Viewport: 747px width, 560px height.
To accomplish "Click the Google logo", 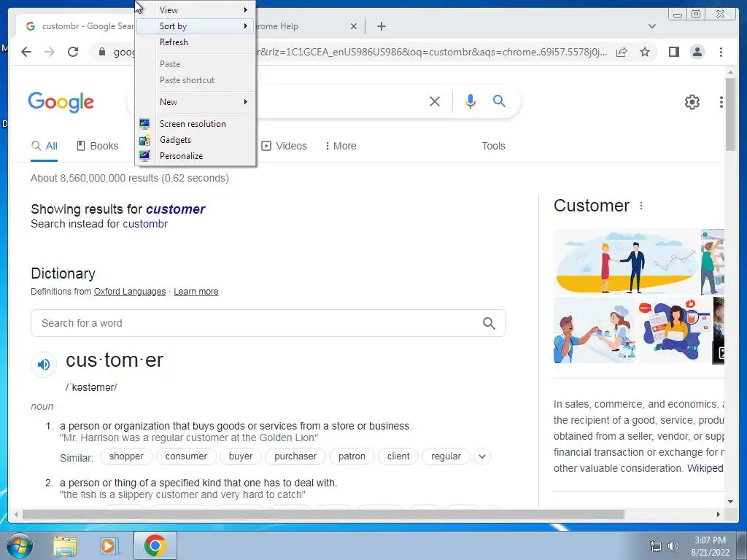I will 61,102.
